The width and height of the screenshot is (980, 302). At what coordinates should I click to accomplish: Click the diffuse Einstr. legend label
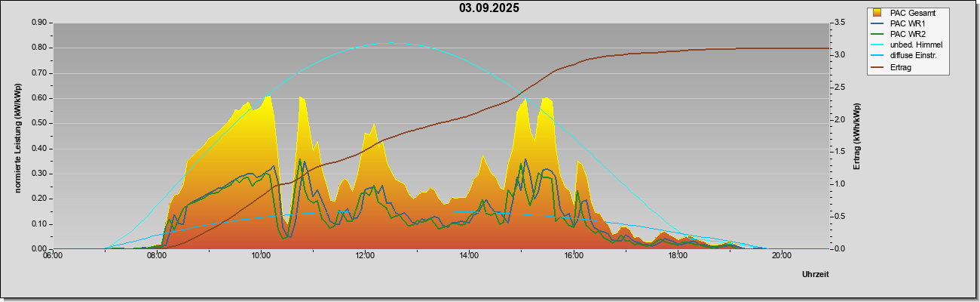tap(914, 56)
